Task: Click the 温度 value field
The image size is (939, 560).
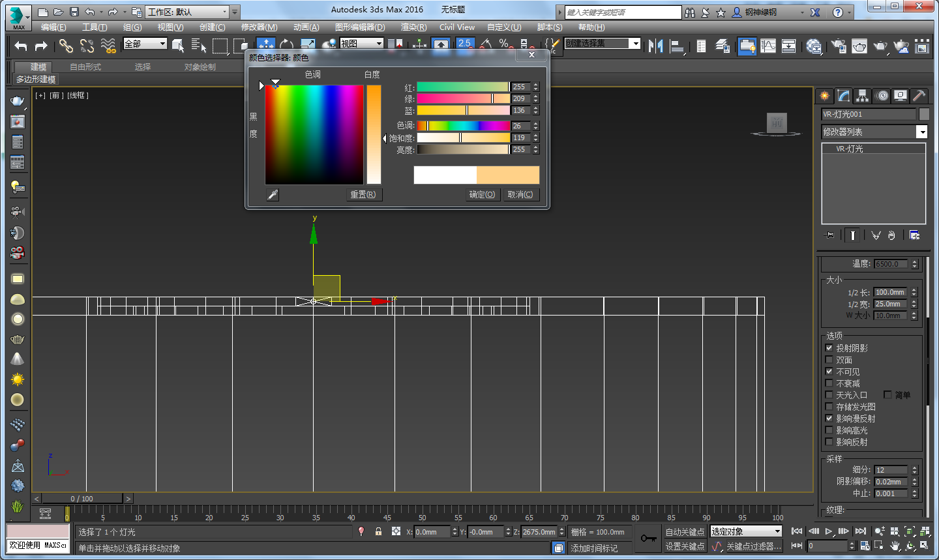Action: click(891, 264)
